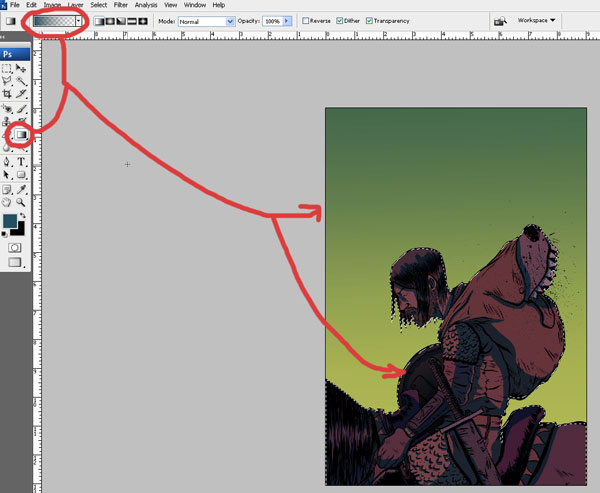This screenshot has width=600, height=493.
Task: Open the teal foreground color swatch
Action: [x=10, y=221]
